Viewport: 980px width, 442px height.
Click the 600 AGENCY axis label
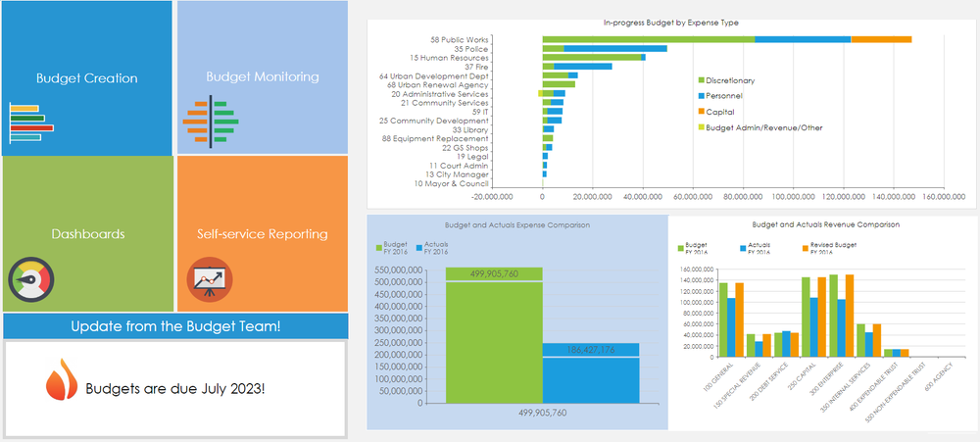point(937,377)
